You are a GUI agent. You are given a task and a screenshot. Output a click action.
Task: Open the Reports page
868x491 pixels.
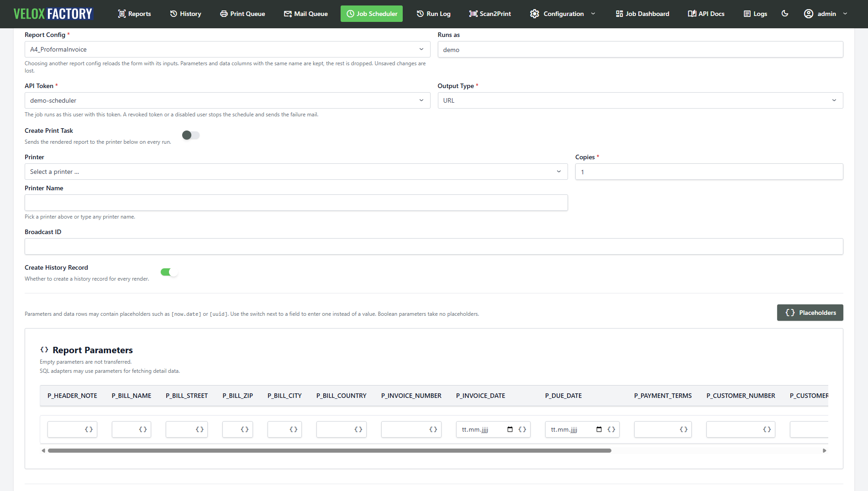[x=134, y=14]
